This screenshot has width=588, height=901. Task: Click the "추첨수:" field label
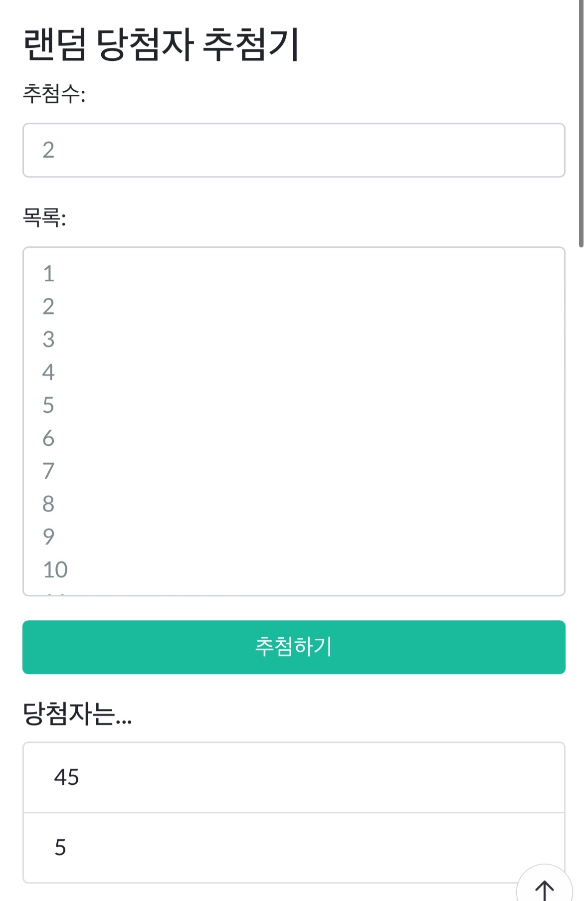coord(54,94)
